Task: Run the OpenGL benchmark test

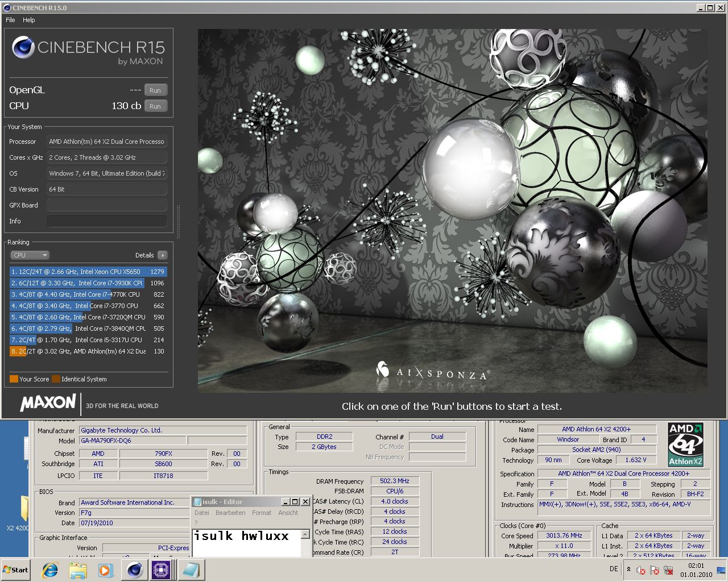Action: coord(155,90)
